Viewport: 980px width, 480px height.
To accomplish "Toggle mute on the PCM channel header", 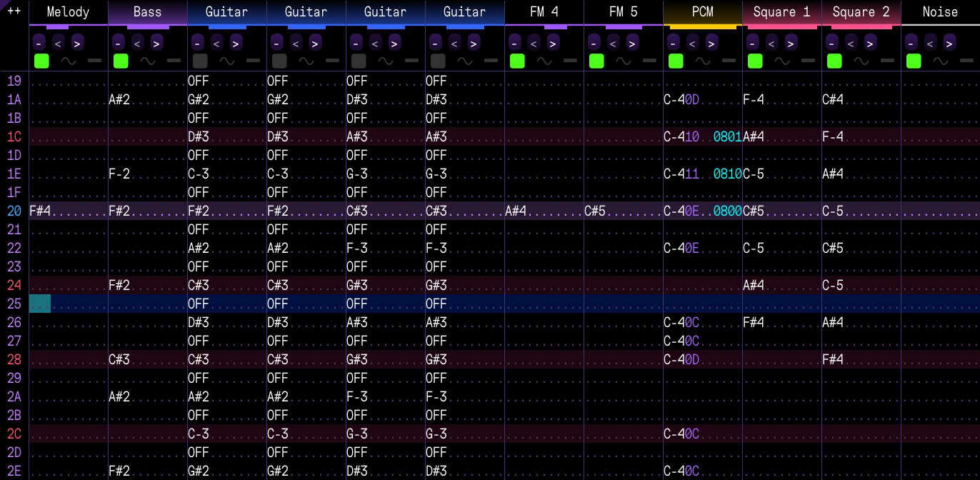I will [x=702, y=12].
